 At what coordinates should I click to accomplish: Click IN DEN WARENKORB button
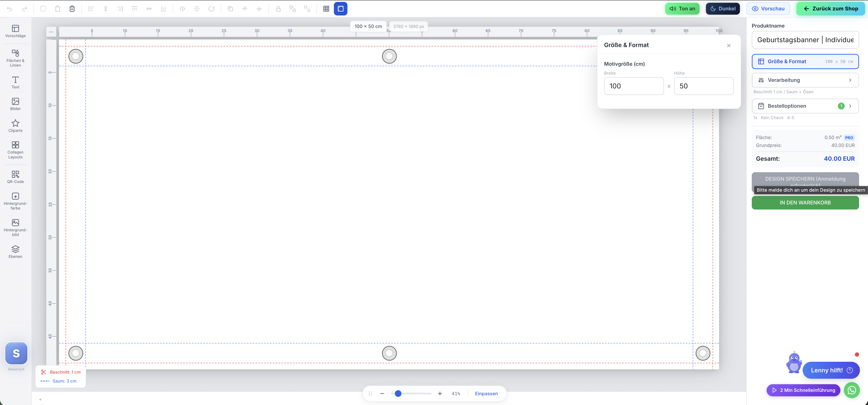805,202
